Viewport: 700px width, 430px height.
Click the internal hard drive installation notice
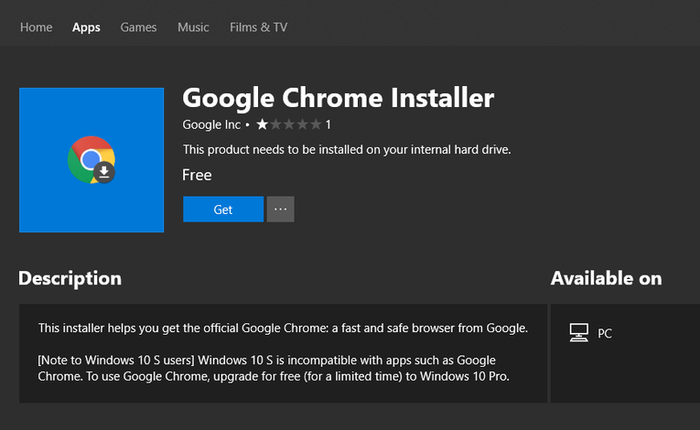coord(346,150)
